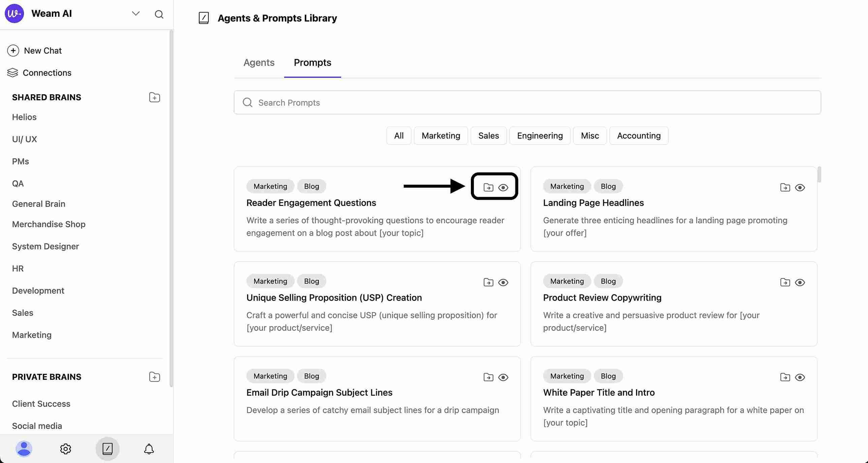
Task: Switch to the Agents tab
Action: pyautogui.click(x=259, y=63)
